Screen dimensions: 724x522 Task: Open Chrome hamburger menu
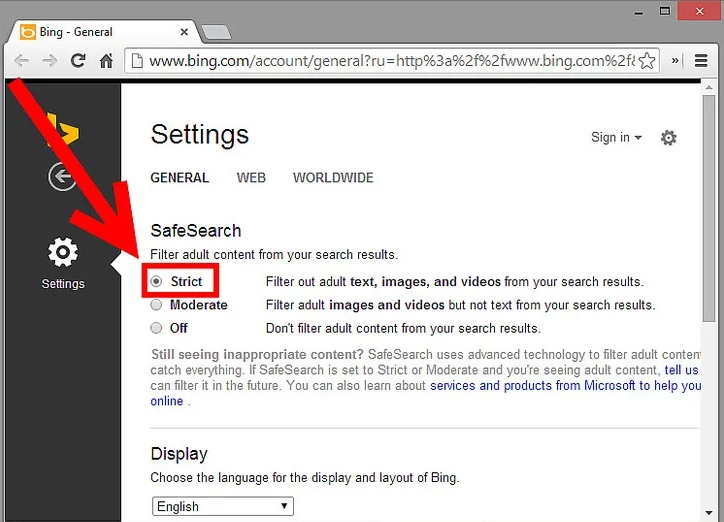(701, 60)
